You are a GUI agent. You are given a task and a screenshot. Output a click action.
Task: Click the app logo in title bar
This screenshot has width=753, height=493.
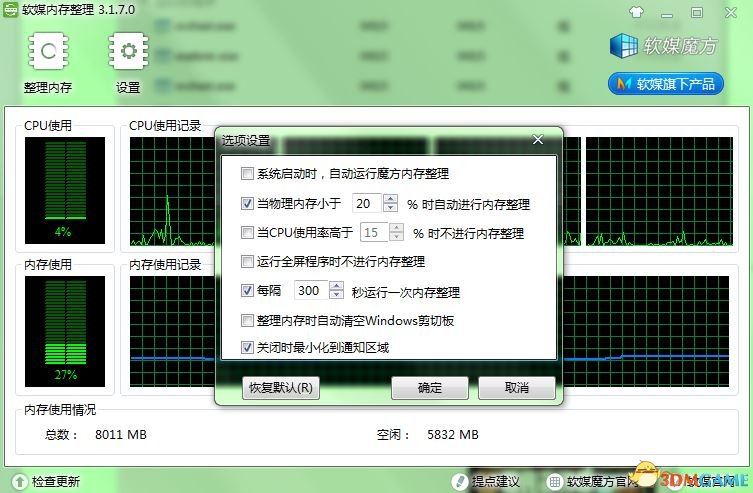pyautogui.click(x=10, y=10)
